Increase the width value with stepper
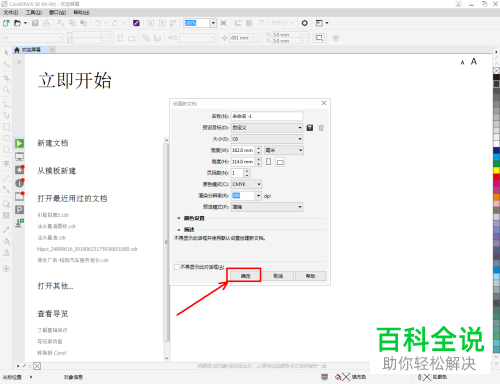The image size is (500, 384). [x=259, y=148]
